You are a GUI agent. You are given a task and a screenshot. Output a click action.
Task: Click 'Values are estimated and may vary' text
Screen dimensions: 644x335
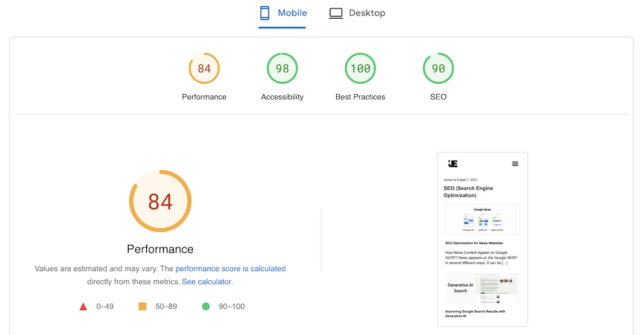pos(96,269)
